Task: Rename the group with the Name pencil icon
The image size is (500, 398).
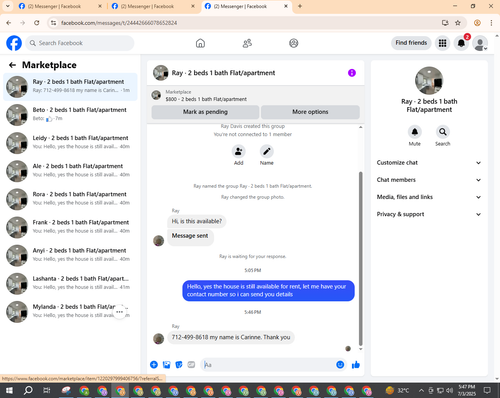Action: point(267,151)
